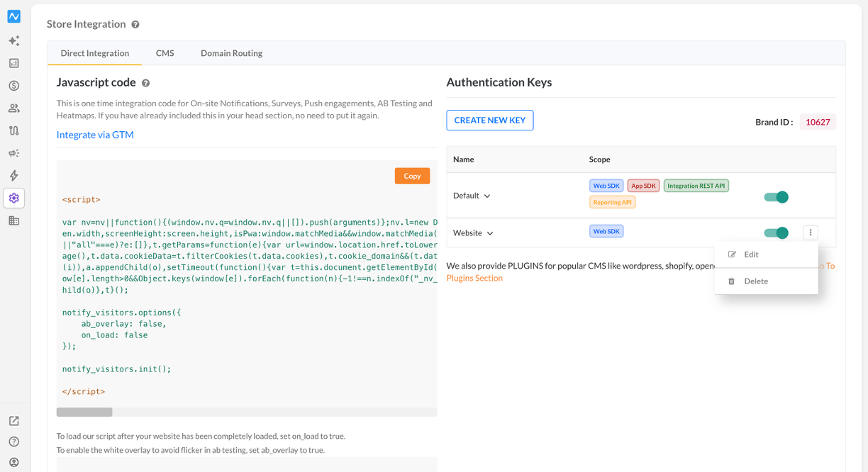Choose Delete from the context menu
This screenshot has height=472, width=868.
(767, 281)
